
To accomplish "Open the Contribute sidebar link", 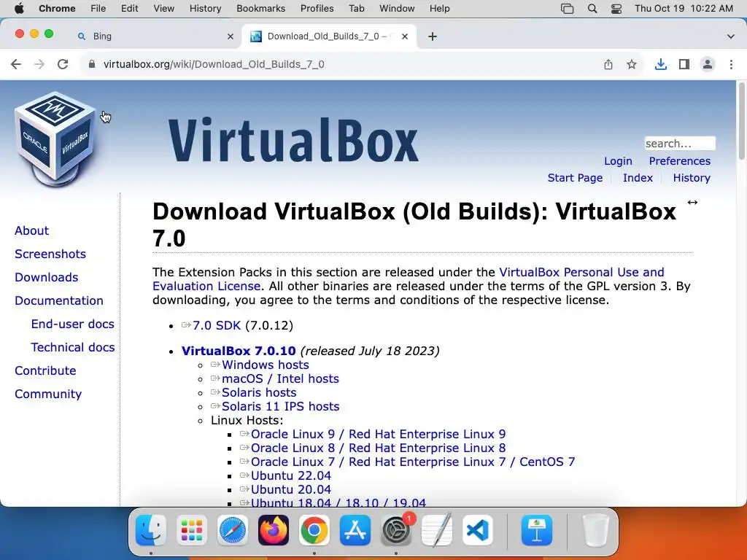I will tap(45, 370).
